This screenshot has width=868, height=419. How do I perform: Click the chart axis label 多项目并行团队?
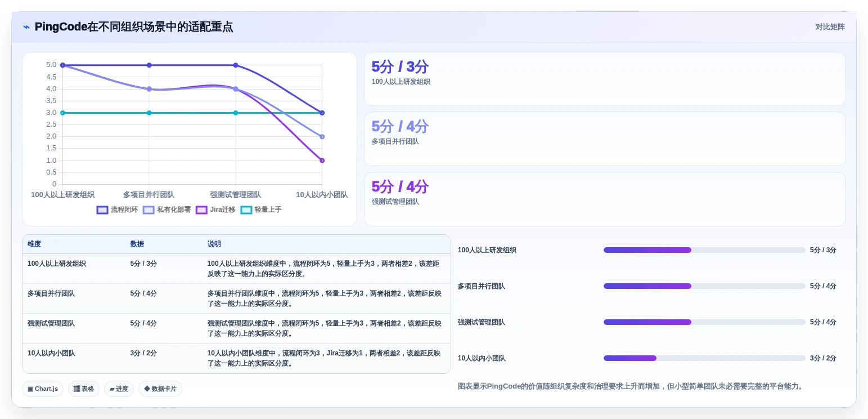(149, 195)
